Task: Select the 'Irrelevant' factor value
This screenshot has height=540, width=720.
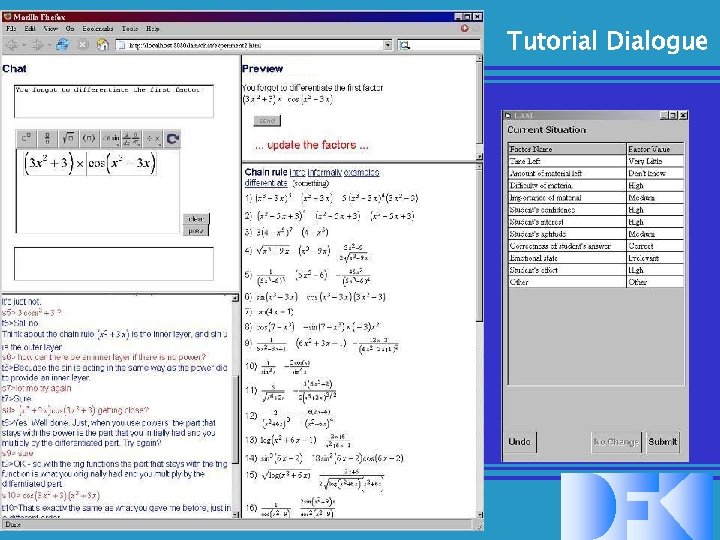Action: [655, 258]
